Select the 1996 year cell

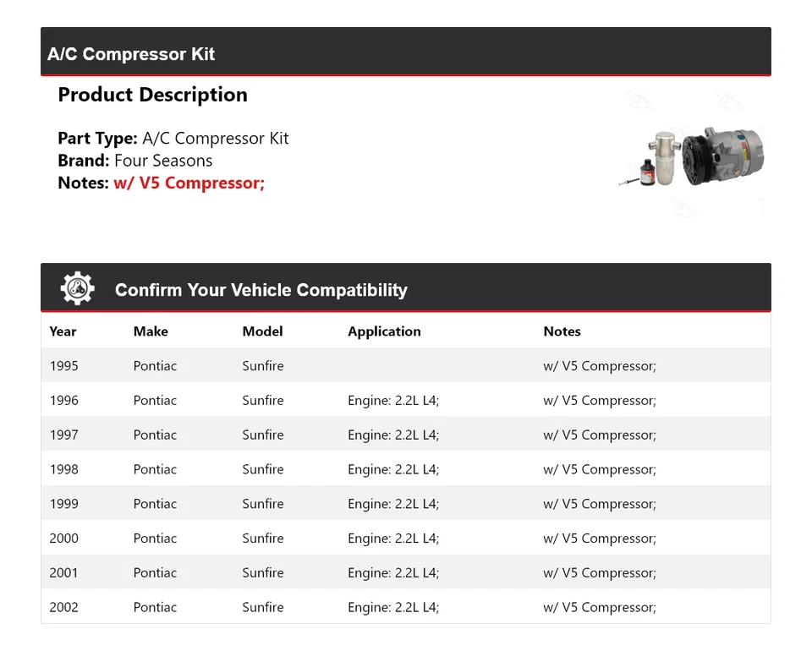[x=64, y=401]
